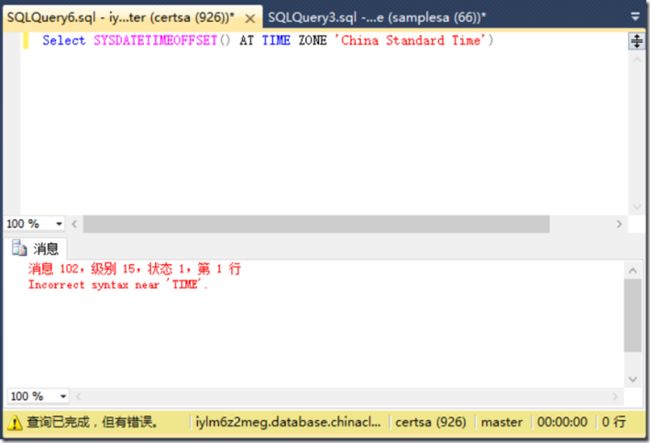Click the editor scroll right arrow

pyautogui.click(x=619, y=224)
